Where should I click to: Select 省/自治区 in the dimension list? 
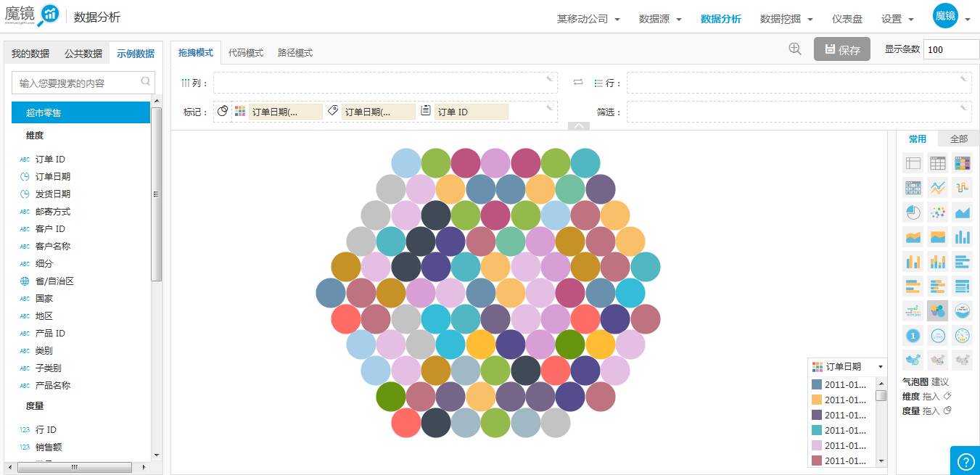[x=54, y=281]
